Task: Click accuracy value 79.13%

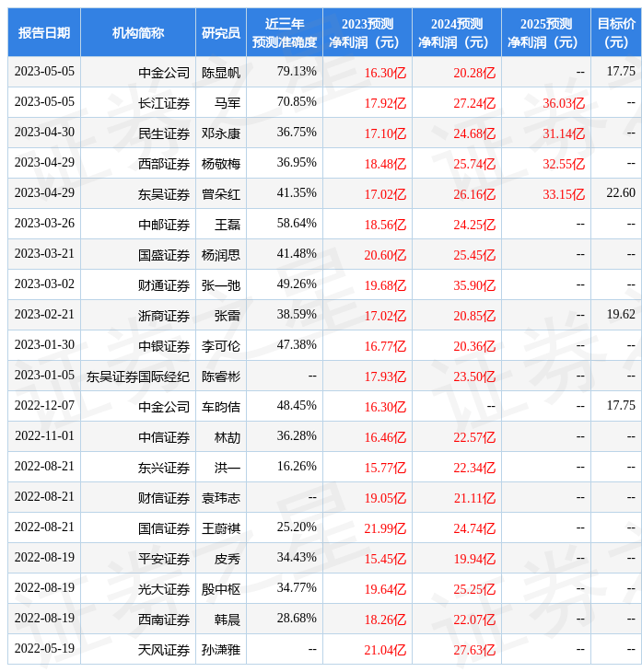Action: [297, 71]
